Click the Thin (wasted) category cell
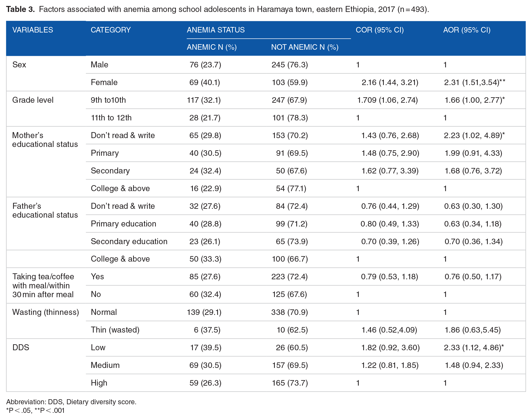532x420 pixels. [115, 330]
